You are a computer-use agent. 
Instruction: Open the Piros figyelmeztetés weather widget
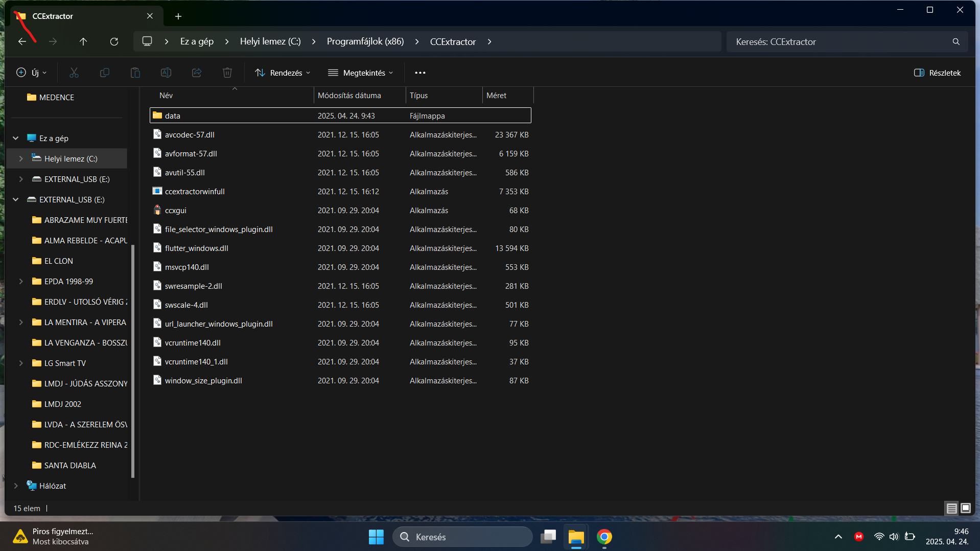coord(54,537)
